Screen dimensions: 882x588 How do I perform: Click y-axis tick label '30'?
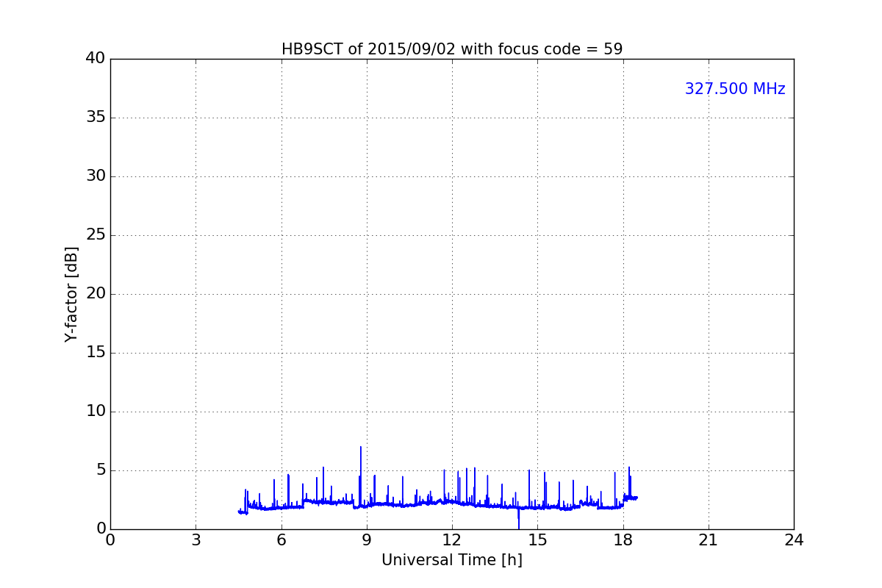point(96,176)
